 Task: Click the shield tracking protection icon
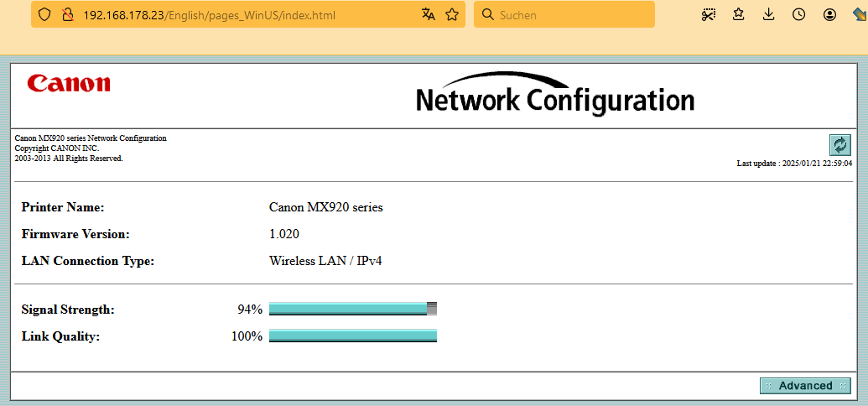pyautogui.click(x=44, y=15)
